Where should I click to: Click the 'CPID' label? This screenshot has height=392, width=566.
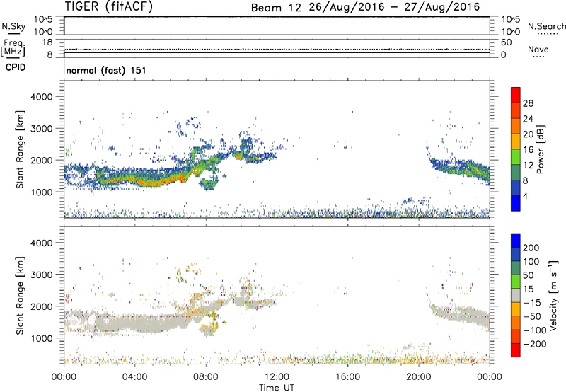(x=16, y=67)
